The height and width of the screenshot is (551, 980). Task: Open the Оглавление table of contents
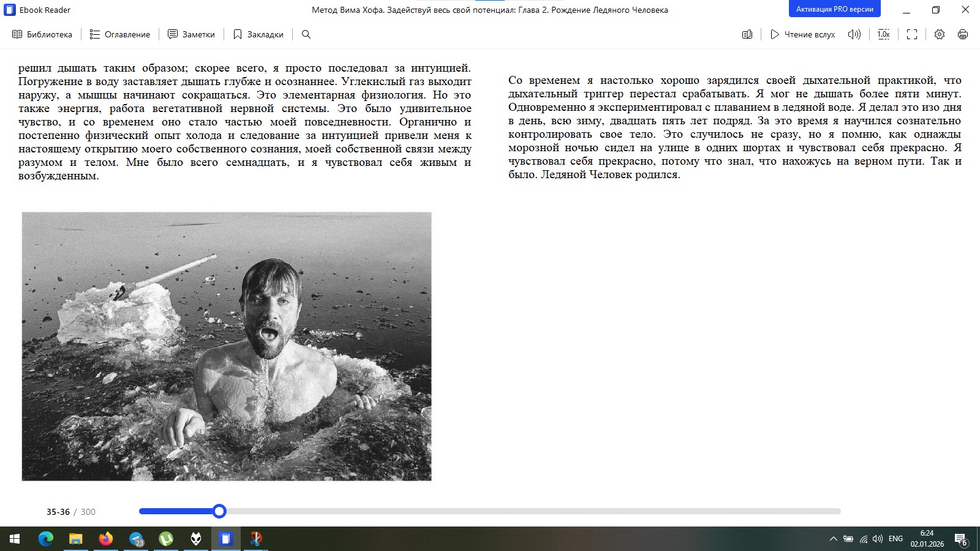click(120, 34)
